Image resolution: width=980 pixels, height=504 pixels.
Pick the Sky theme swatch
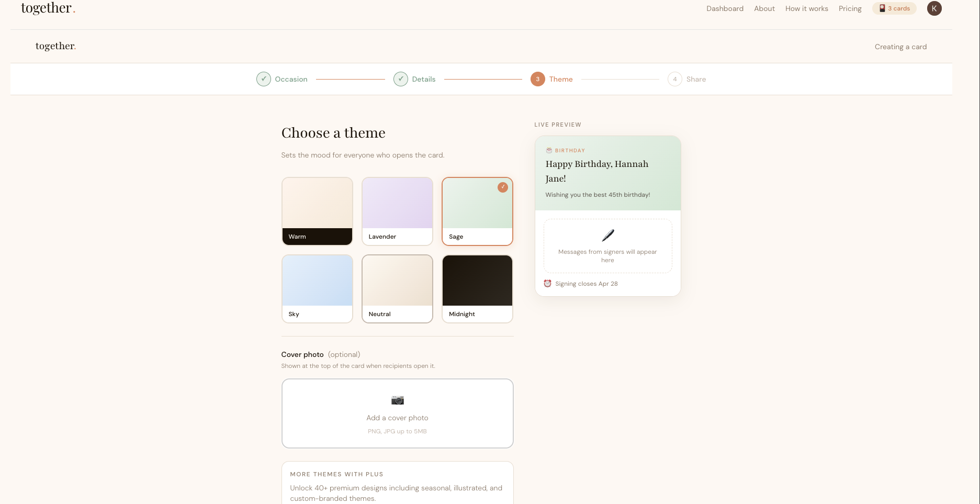317,288
